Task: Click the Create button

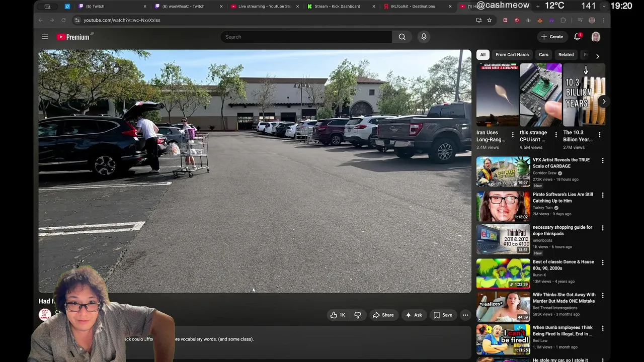Action: click(x=552, y=37)
